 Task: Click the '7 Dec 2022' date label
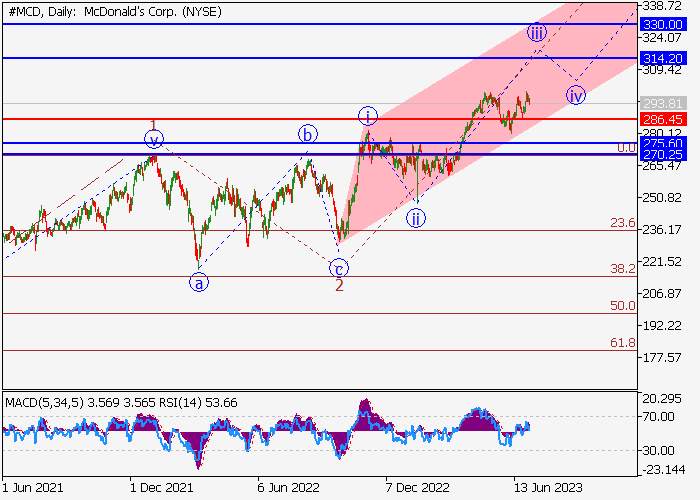coord(417,487)
